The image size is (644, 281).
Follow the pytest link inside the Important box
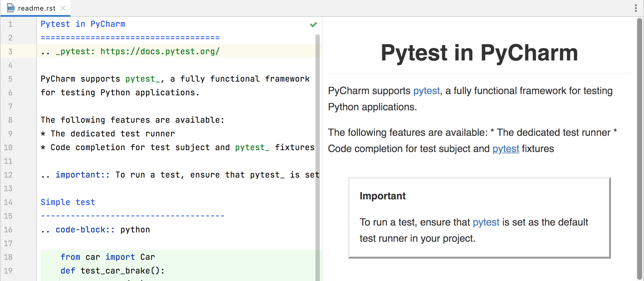point(486,222)
